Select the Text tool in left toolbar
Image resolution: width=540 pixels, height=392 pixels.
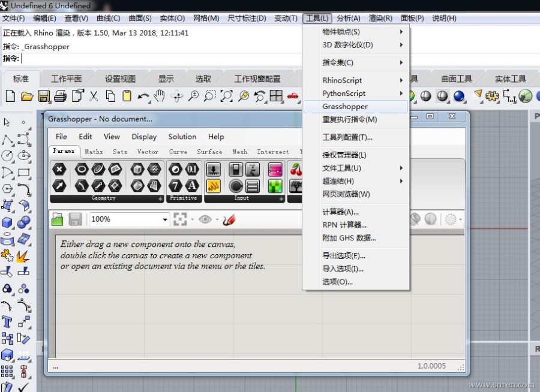[x=7, y=322]
